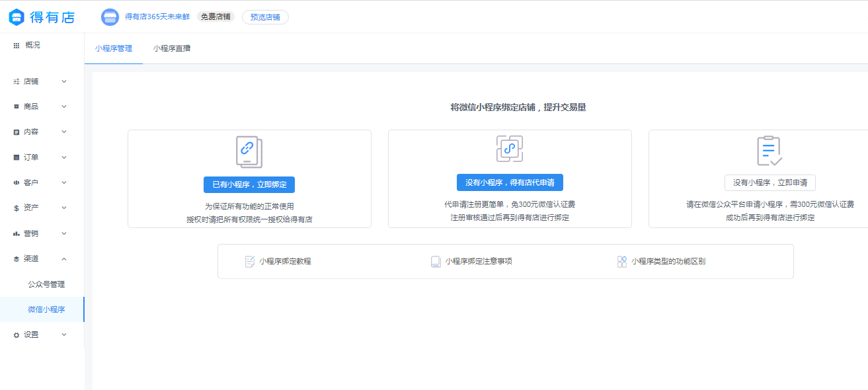Click the 渠道 layers icon

pos(17,258)
